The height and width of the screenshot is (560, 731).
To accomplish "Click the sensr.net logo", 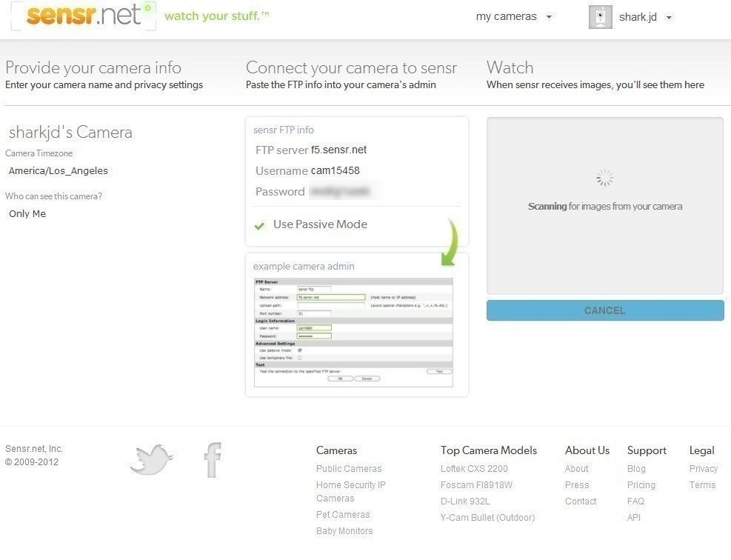I will (83, 16).
